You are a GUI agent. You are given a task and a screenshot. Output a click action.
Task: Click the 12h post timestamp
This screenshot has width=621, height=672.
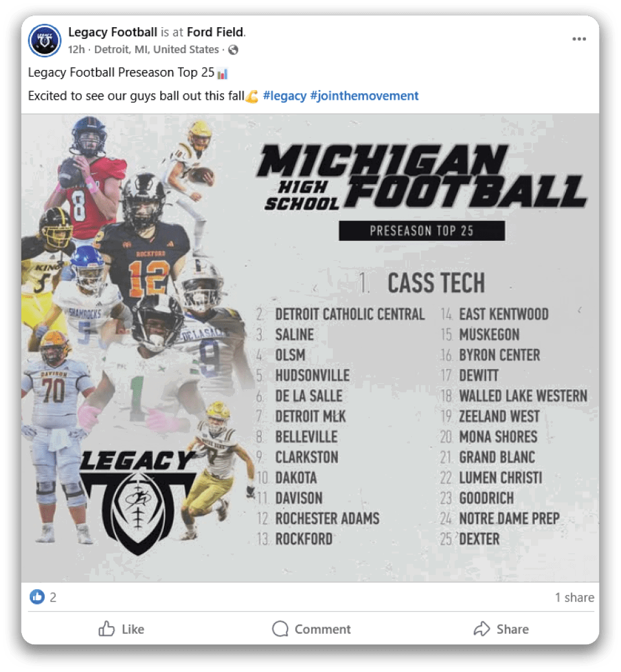pyautogui.click(x=76, y=50)
